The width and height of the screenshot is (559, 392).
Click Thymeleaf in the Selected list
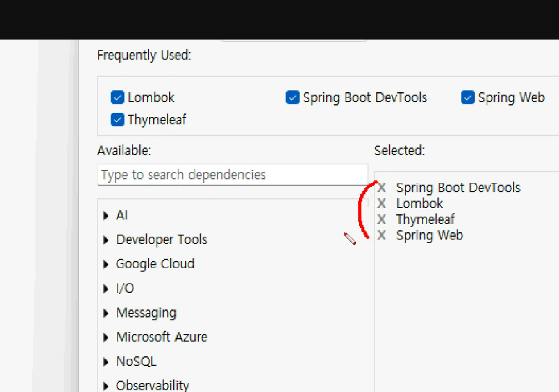(425, 219)
